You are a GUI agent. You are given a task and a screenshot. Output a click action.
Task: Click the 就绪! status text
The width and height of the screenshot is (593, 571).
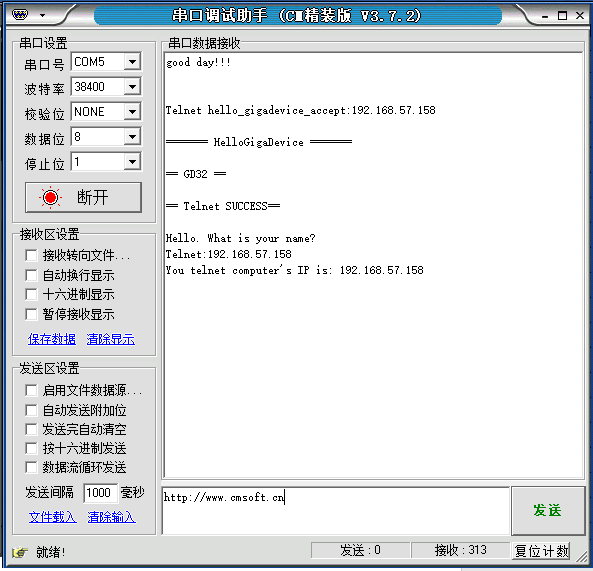pyautogui.click(x=50, y=552)
